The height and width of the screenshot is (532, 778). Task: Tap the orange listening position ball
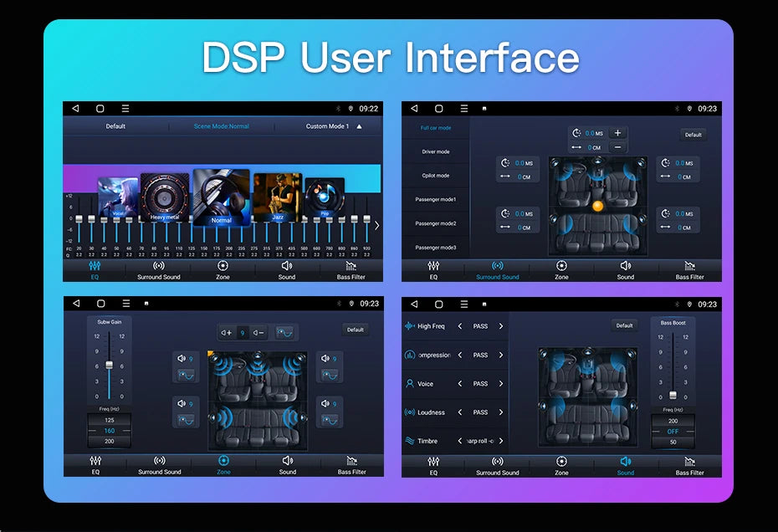click(597, 206)
